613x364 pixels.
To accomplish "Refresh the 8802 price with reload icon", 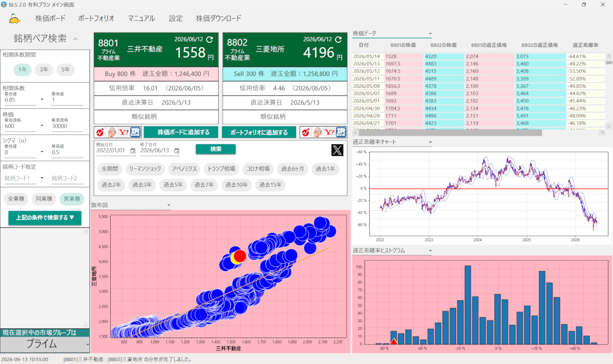I will tap(338, 39).
